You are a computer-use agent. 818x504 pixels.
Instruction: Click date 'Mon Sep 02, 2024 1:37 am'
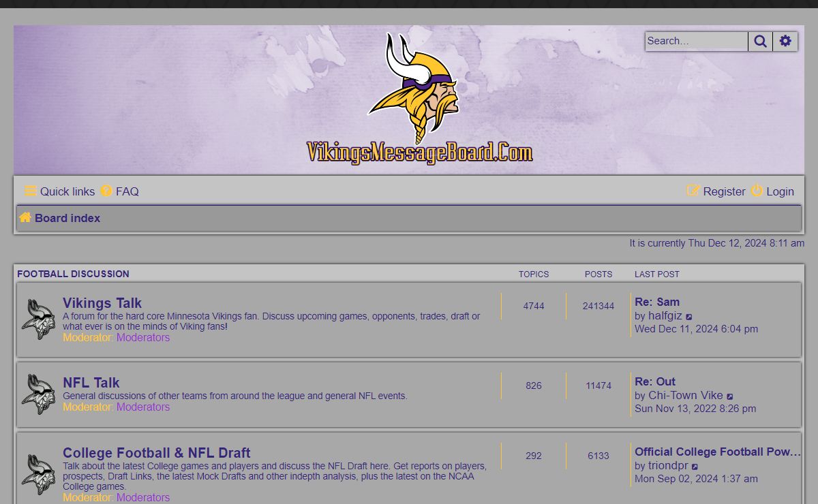(x=696, y=479)
